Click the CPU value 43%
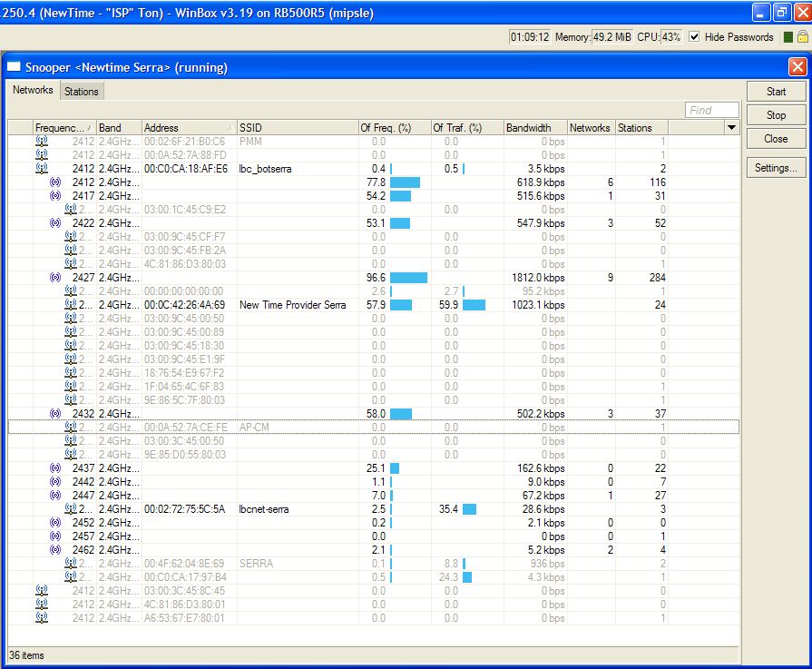Viewport: 812px width, 669px height. tap(670, 37)
